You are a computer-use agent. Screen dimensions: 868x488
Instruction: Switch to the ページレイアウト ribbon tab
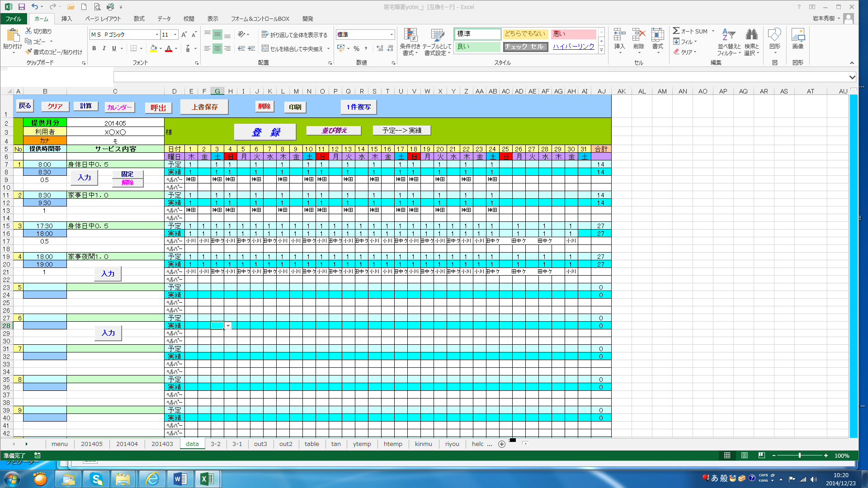coord(103,19)
